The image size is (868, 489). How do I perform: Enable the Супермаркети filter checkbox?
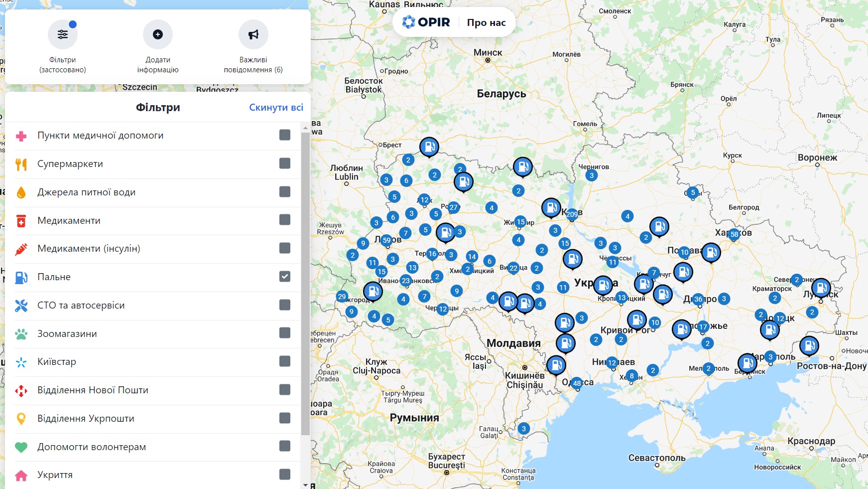pos(284,163)
